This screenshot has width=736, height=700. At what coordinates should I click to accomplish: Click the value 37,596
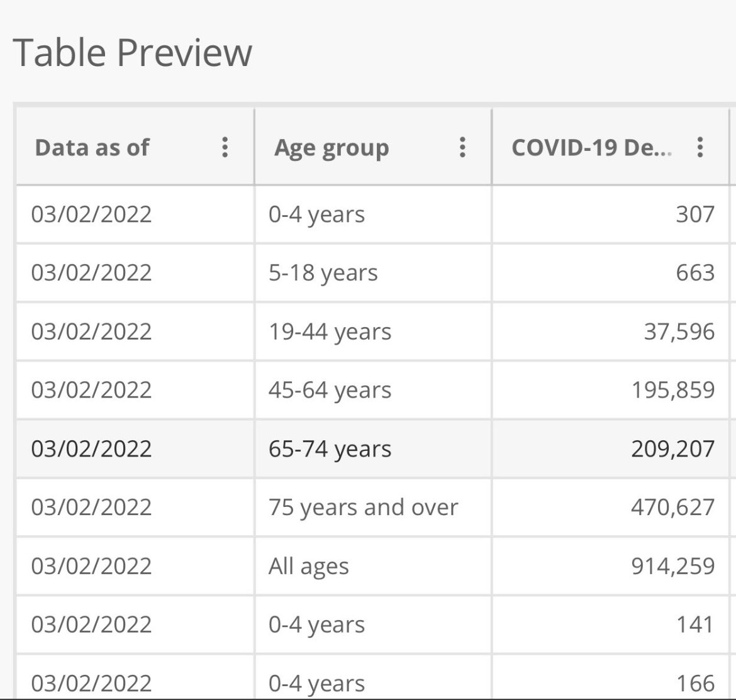679,331
